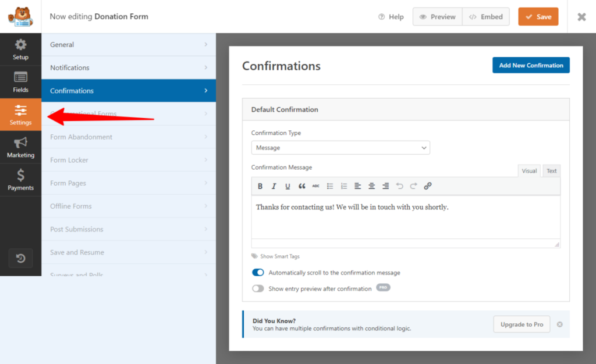The height and width of the screenshot is (364, 596).
Task: Click Add New Confirmation
Action: click(x=531, y=65)
